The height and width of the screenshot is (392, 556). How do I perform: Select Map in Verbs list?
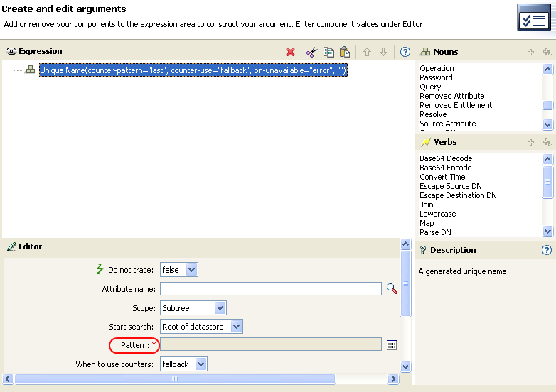(427, 223)
